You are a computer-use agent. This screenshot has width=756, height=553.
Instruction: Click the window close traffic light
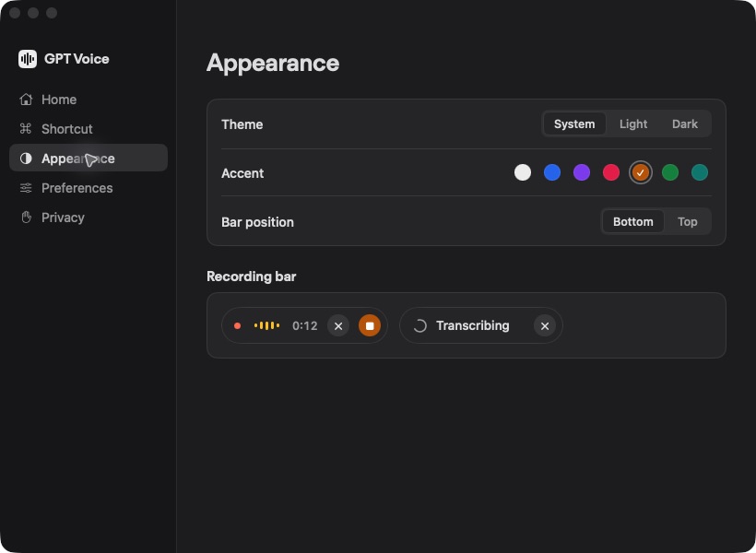(15, 13)
